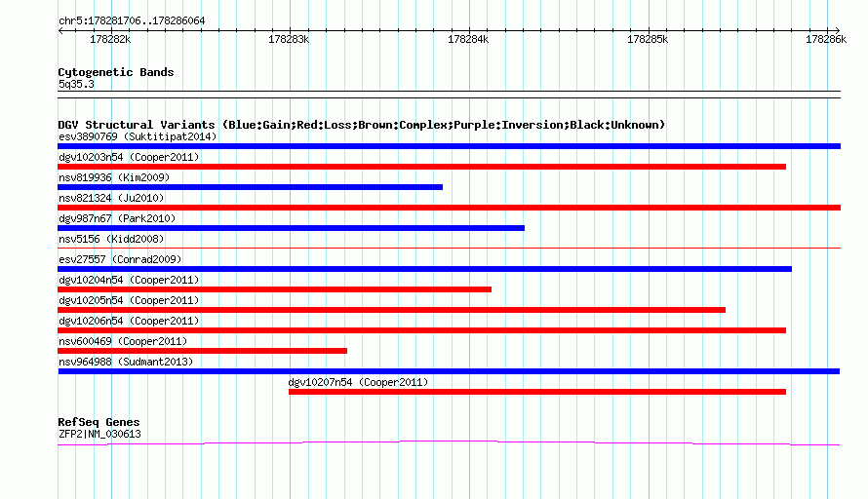Screen dimensions: 868x499
Task: Click the Cytogenetic Bands track heading
Action: click(x=116, y=72)
